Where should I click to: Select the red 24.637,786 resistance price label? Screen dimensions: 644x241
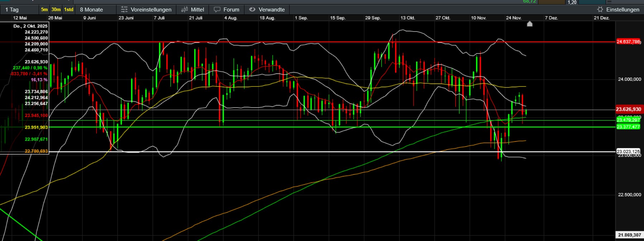click(x=628, y=42)
